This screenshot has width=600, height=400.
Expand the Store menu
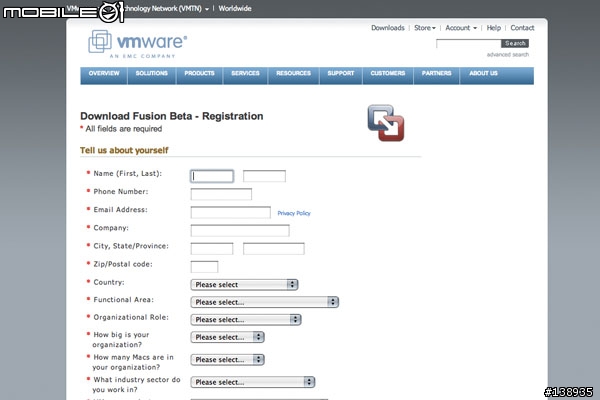(425, 28)
